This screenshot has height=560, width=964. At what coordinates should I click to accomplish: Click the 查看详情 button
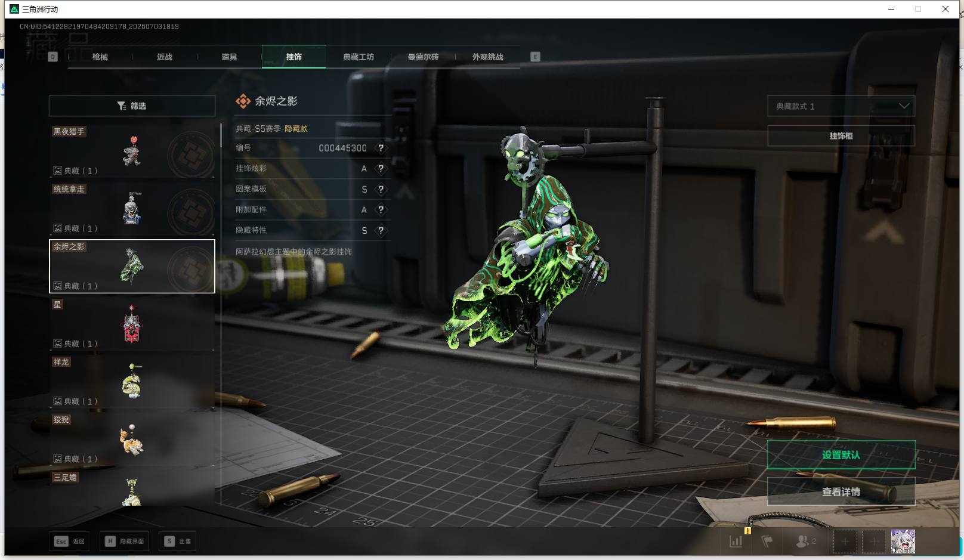(x=841, y=492)
